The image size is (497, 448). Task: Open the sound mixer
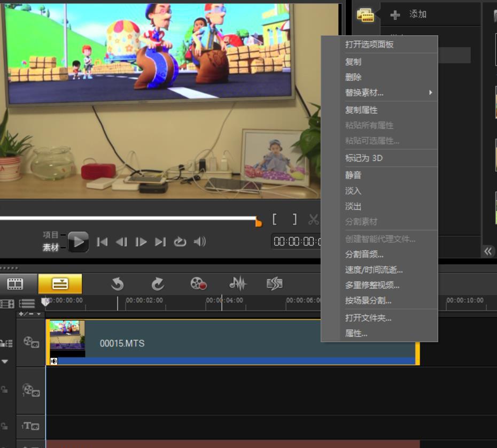(x=238, y=283)
